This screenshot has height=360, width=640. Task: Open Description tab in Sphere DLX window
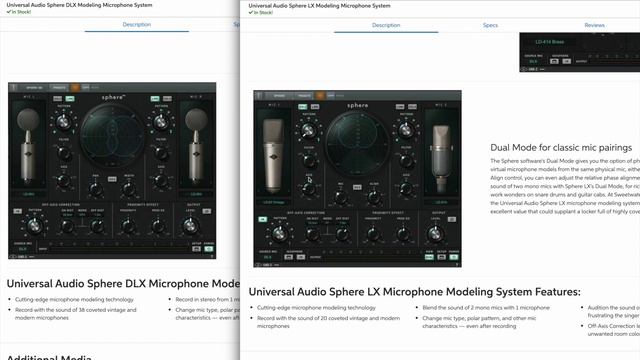(137, 24)
